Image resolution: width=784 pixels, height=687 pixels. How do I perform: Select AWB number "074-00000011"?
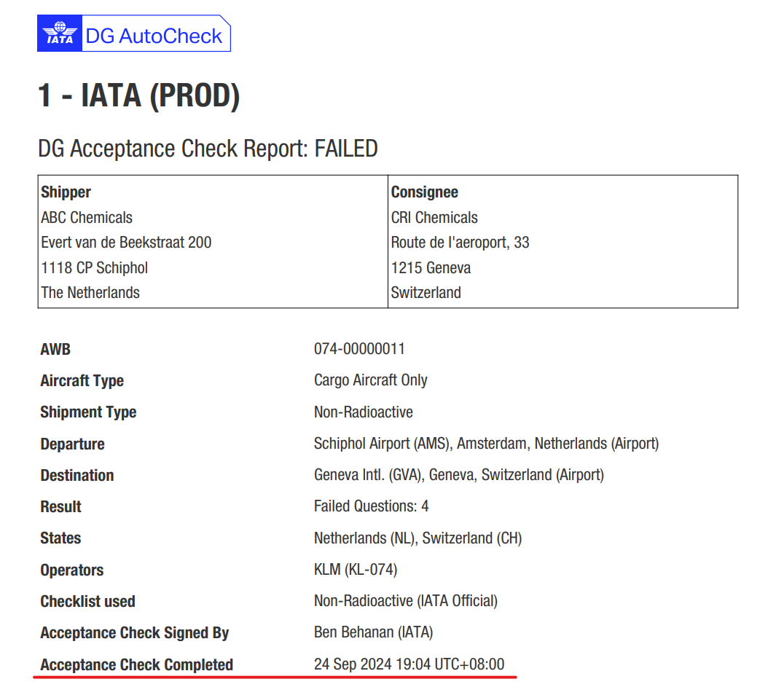click(x=359, y=348)
